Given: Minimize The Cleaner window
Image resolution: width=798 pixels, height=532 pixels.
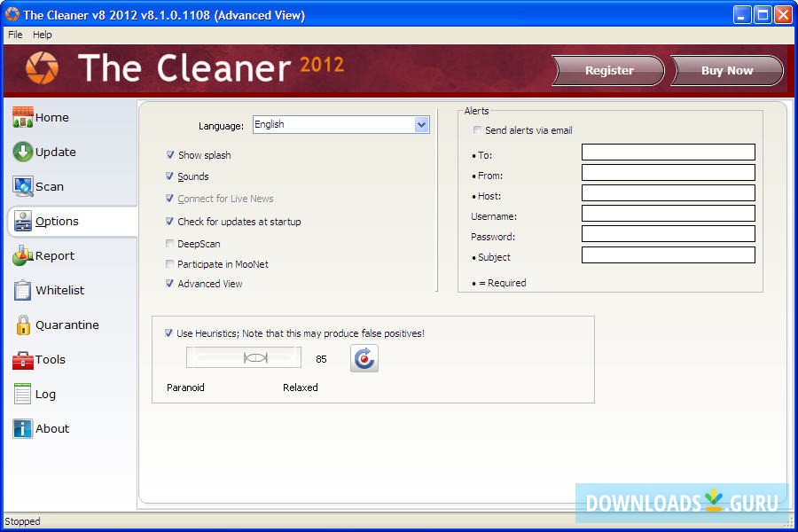Looking at the screenshot, I should 742,15.
